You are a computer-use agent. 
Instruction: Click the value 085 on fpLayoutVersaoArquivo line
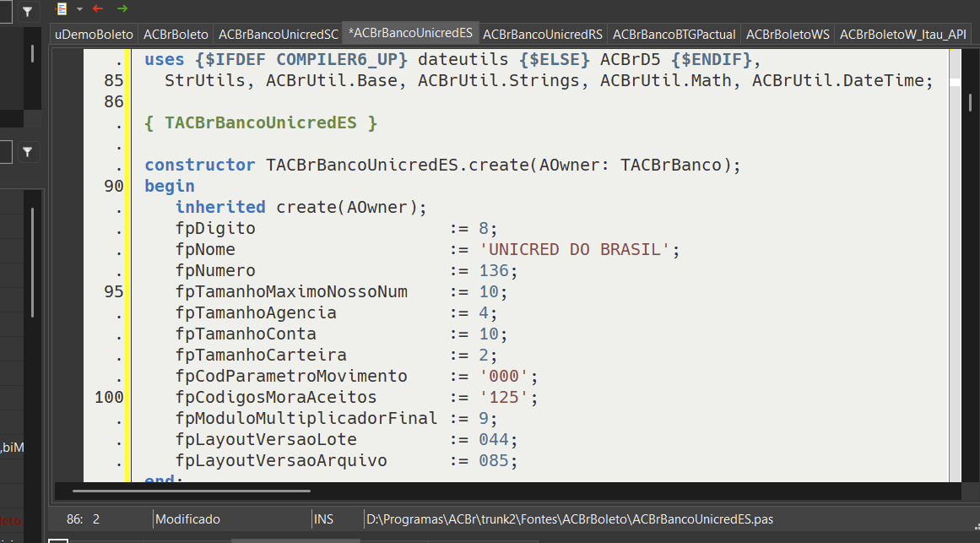click(x=494, y=461)
